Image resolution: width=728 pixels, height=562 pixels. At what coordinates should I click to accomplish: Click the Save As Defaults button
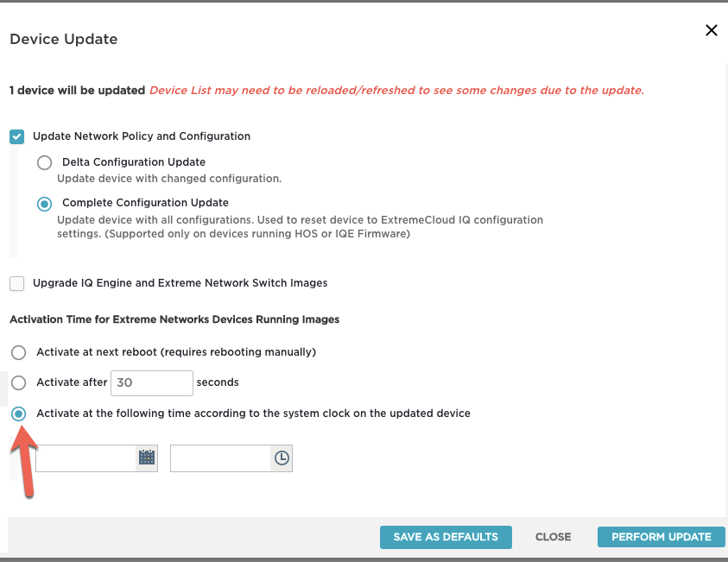click(x=446, y=537)
